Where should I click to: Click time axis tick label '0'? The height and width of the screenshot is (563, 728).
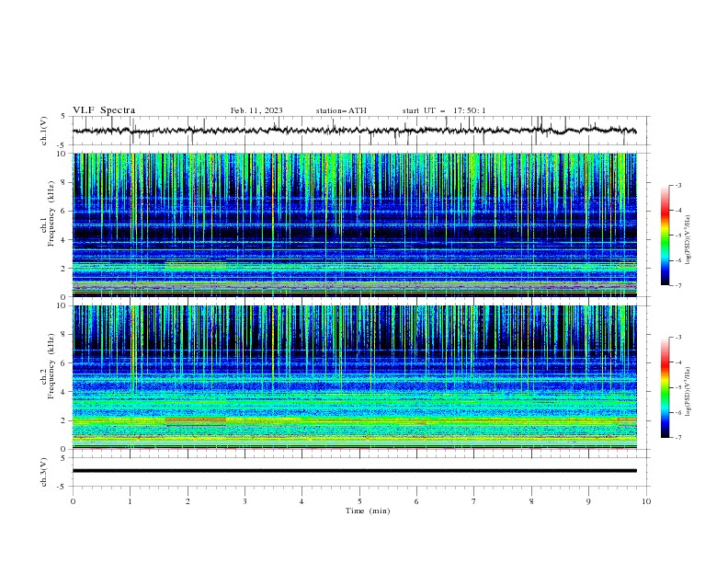point(73,501)
